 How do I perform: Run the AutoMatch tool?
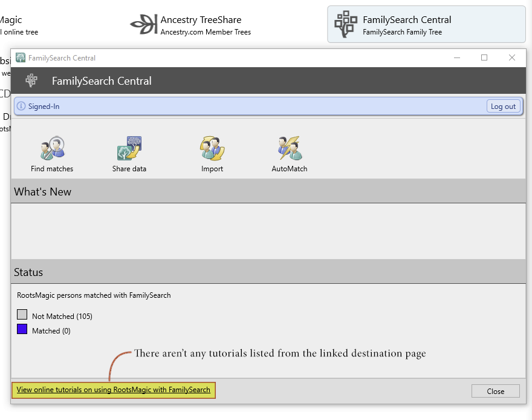click(x=290, y=154)
